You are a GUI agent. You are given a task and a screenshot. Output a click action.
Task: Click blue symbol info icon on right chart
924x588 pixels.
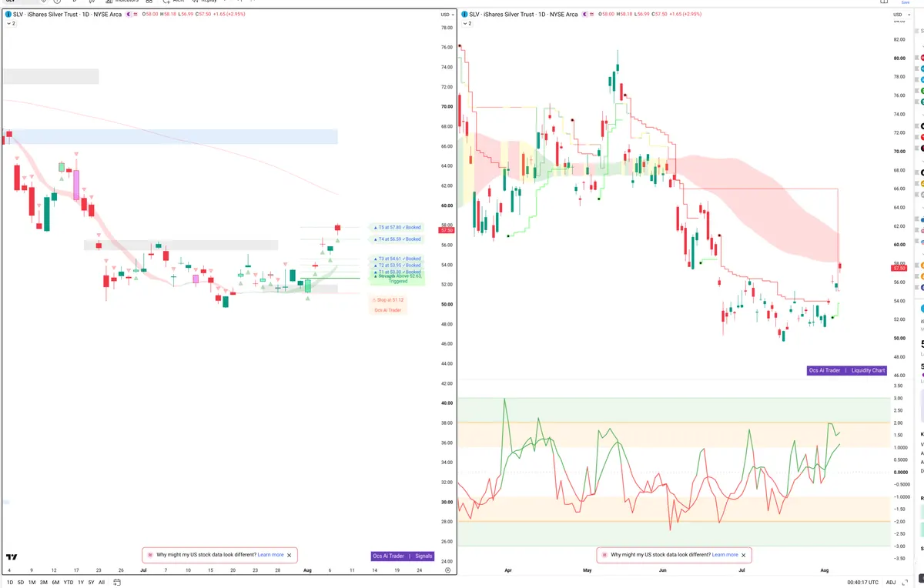(464, 14)
